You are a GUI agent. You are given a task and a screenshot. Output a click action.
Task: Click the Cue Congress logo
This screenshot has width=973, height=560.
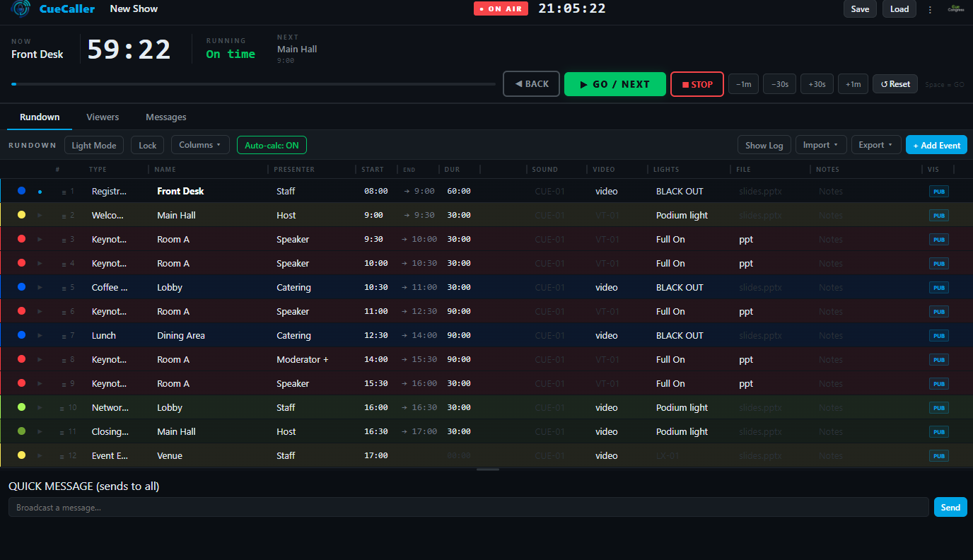point(956,8)
